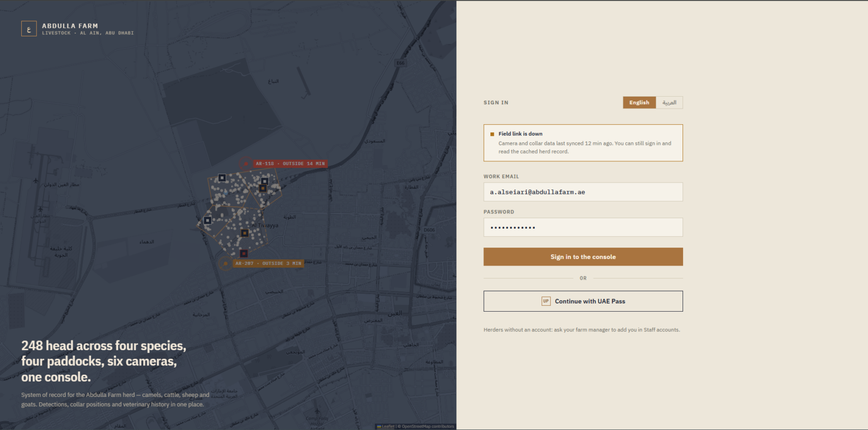Open the AR-287 outside 3 min alert label
This screenshot has height=430, width=868.
[x=268, y=263]
